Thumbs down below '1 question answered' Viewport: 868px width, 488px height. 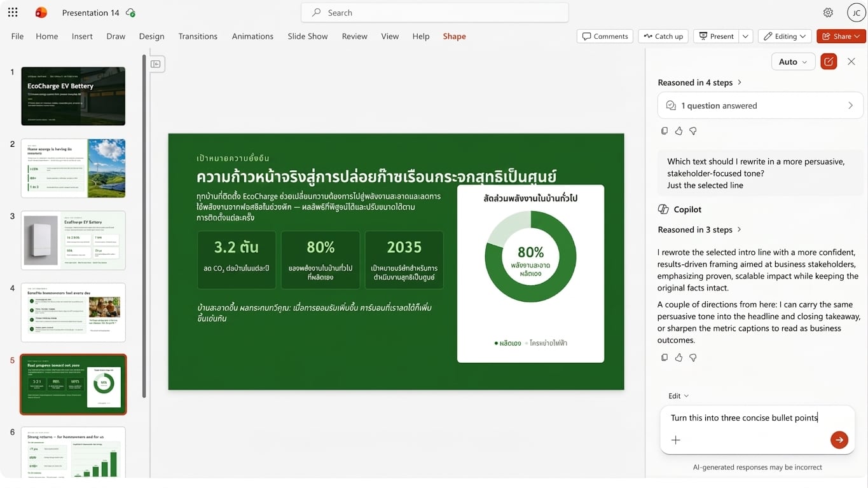[693, 131]
